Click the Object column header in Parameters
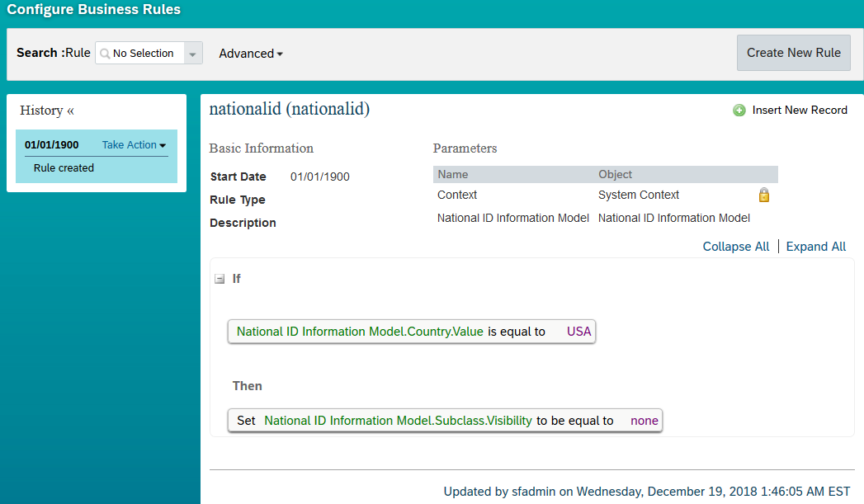The image size is (864, 504). click(615, 175)
